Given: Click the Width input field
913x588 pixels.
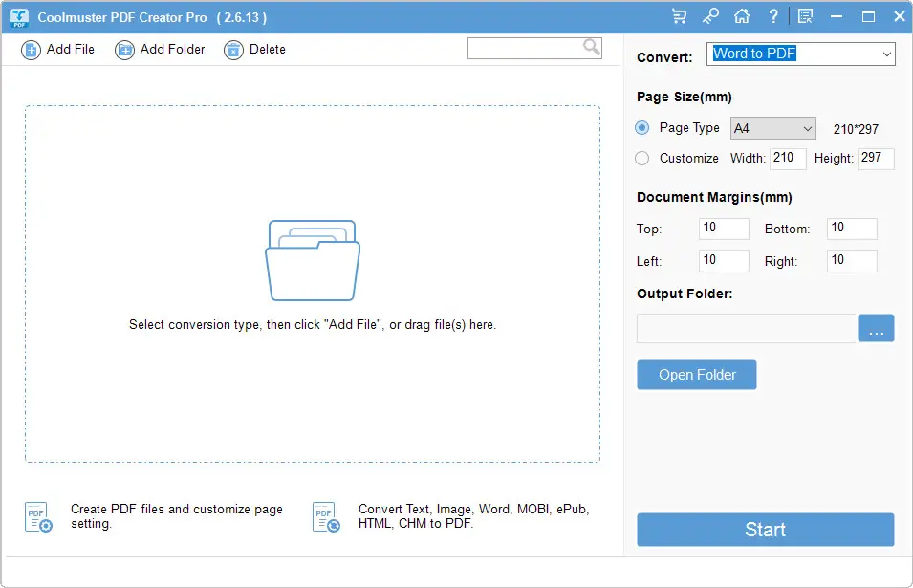Looking at the screenshot, I should pyautogui.click(x=788, y=159).
